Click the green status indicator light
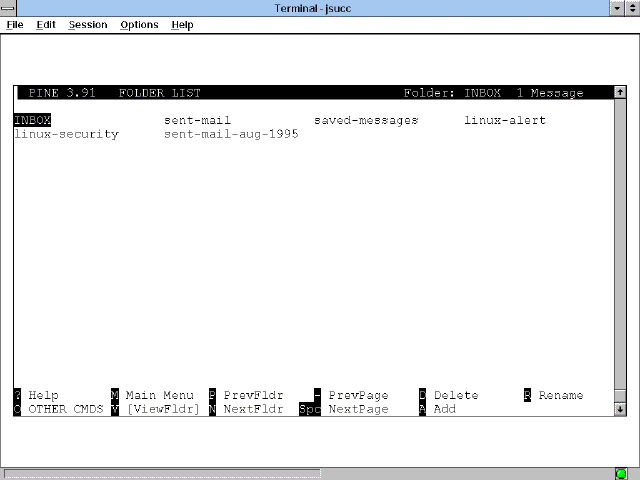 [x=621, y=474]
